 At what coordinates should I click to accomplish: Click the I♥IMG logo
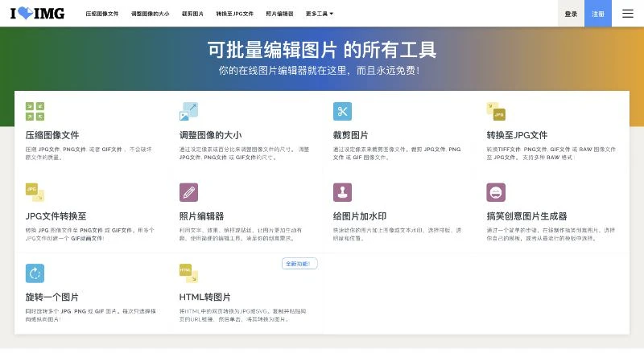(x=36, y=14)
